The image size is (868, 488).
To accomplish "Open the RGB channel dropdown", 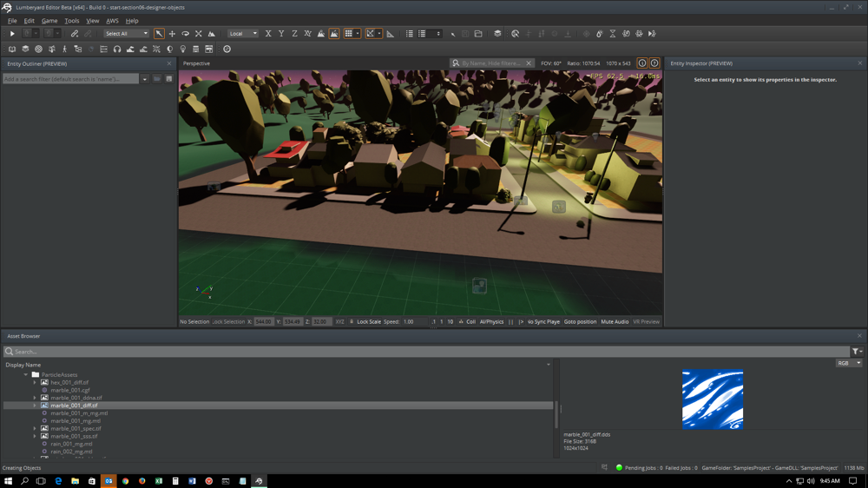I will 849,363.
